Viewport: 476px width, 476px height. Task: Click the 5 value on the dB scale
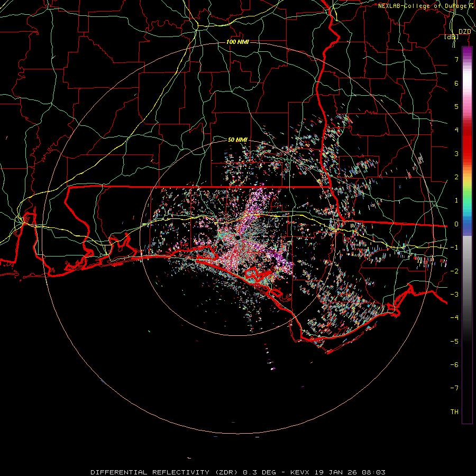click(x=456, y=106)
